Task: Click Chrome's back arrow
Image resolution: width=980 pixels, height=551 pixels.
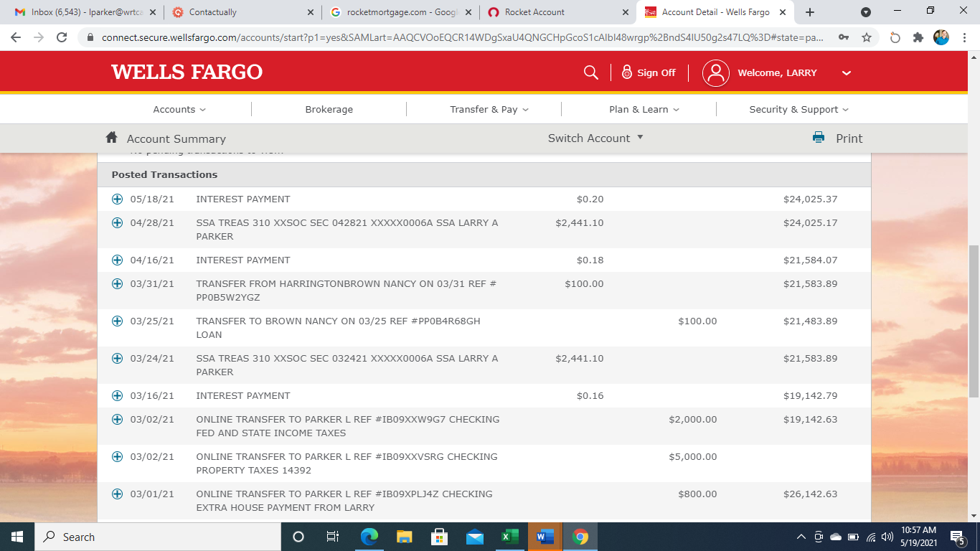Action: point(16,37)
